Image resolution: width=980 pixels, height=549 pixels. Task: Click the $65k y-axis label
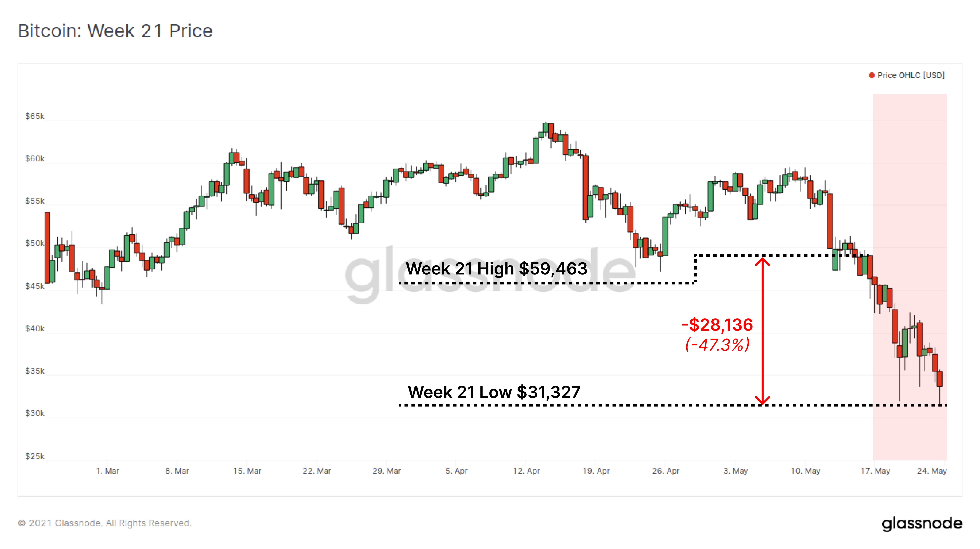(x=35, y=116)
